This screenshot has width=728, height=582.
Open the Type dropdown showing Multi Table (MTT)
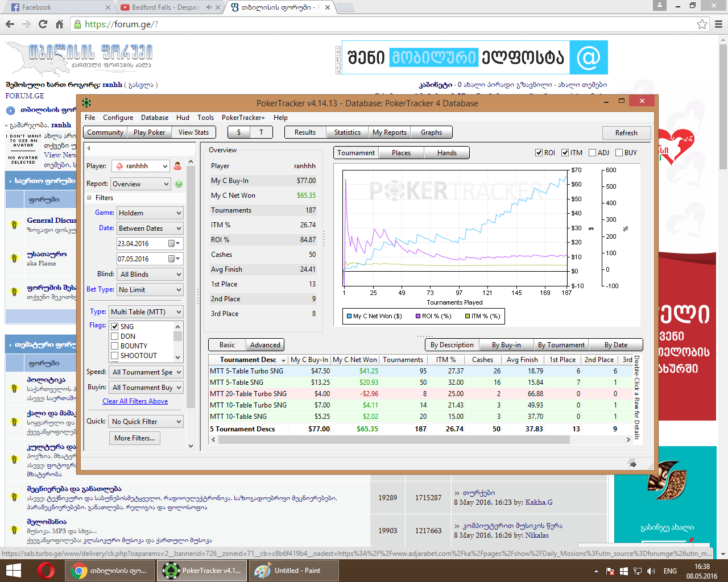click(146, 312)
